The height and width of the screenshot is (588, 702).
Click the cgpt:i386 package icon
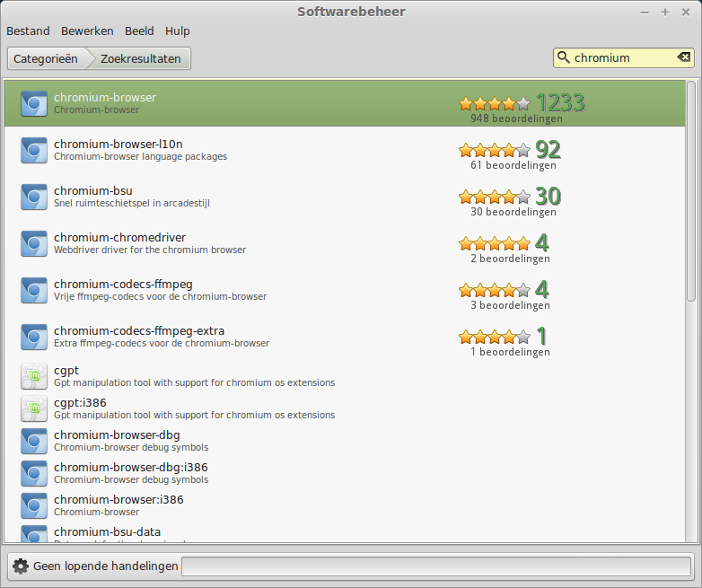(34, 408)
